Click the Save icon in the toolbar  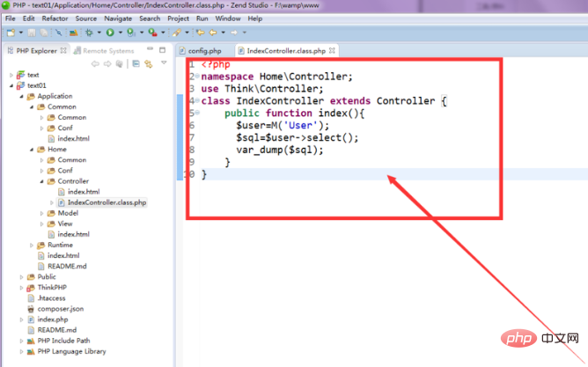(31, 33)
